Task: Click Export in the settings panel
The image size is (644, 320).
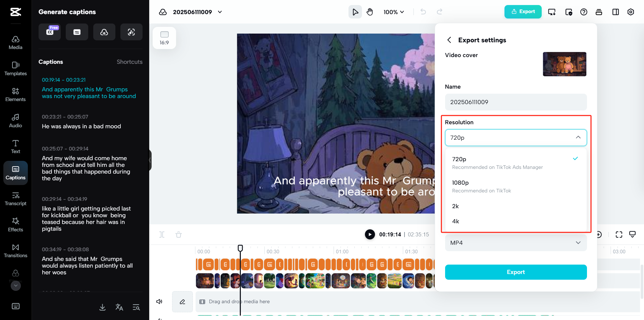Action: [x=516, y=272]
